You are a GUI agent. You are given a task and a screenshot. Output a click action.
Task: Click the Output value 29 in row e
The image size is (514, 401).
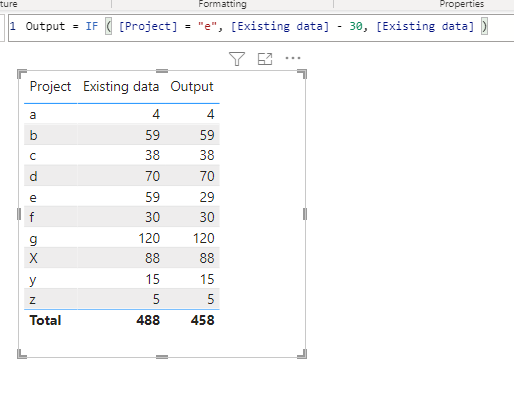(x=207, y=197)
